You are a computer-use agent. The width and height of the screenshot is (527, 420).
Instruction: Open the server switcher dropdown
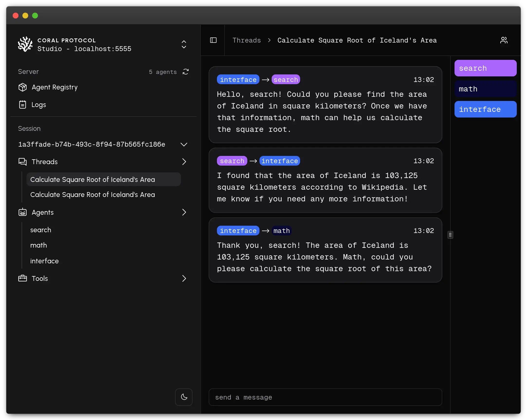point(184,44)
